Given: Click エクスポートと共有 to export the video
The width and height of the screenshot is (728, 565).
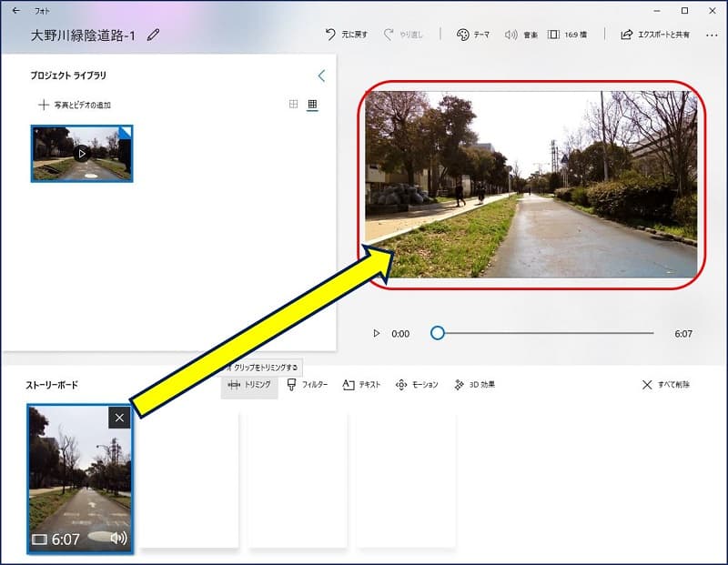Looking at the screenshot, I should tap(654, 35).
